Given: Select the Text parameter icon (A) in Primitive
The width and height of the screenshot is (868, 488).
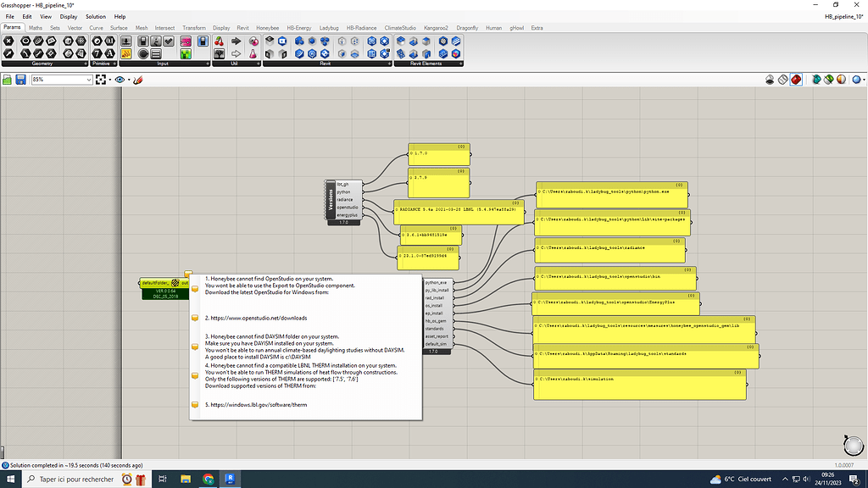Looking at the screenshot, I should point(108,53).
